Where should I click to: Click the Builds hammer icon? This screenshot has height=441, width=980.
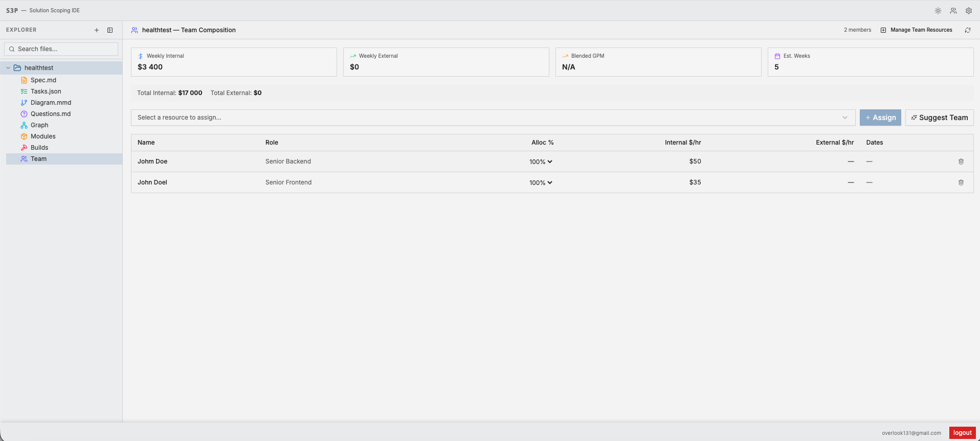(24, 148)
